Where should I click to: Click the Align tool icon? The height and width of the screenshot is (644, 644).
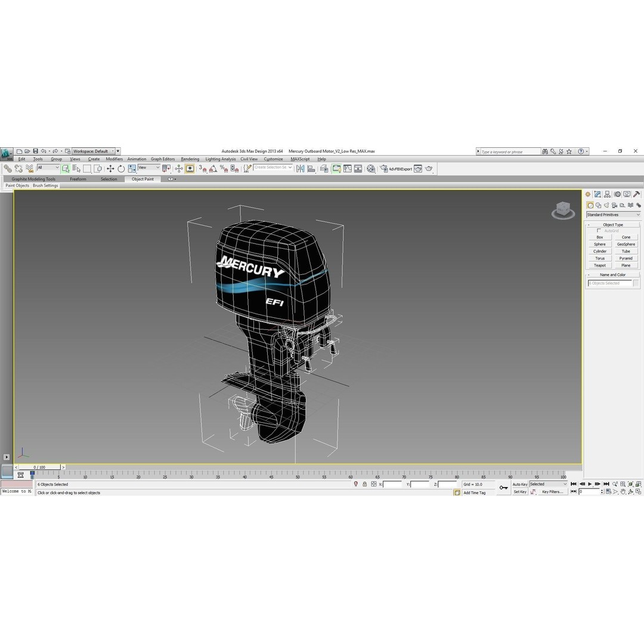pyautogui.click(x=311, y=168)
